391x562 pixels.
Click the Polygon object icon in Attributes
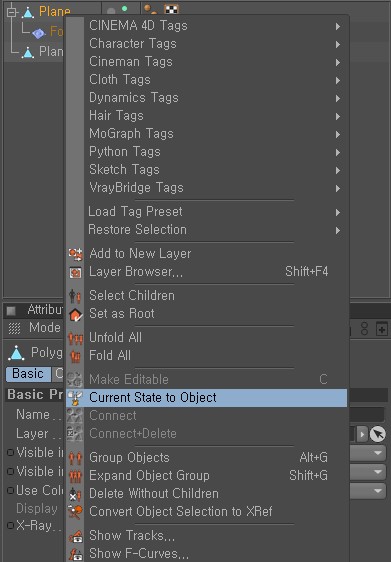click(16, 353)
